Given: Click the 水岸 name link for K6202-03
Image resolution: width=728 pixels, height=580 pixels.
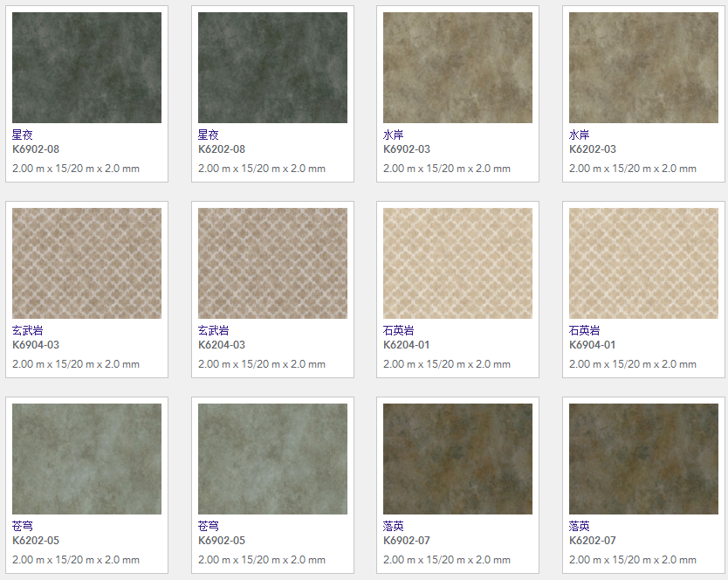Looking at the screenshot, I should click(x=580, y=135).
